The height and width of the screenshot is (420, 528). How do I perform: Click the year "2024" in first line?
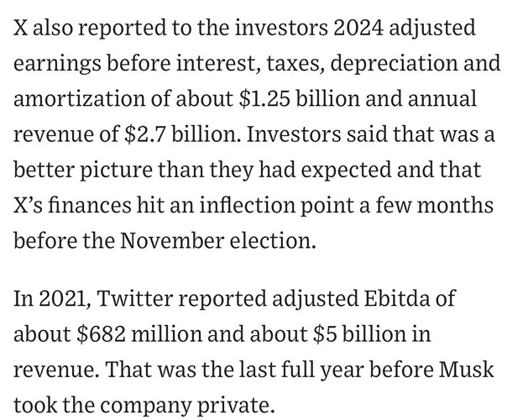(x=358, y=28)
